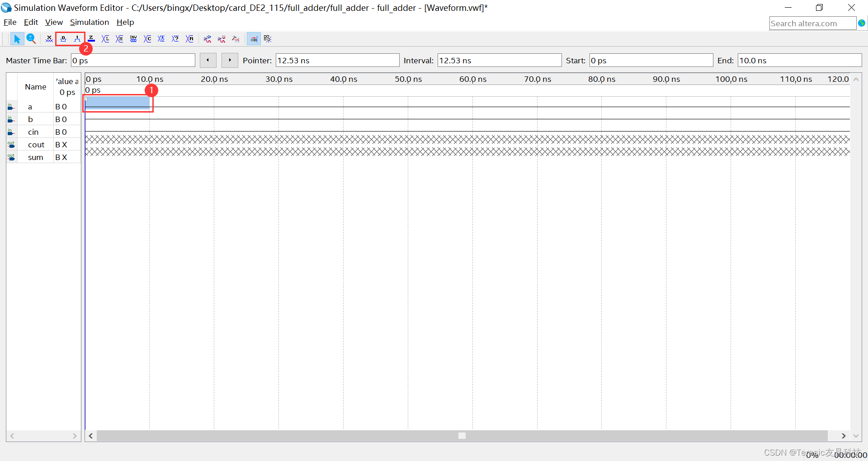Viewport: 868px width, 461px height.
Task: Click output pin icon of signal sum
Action: point(11,157)
